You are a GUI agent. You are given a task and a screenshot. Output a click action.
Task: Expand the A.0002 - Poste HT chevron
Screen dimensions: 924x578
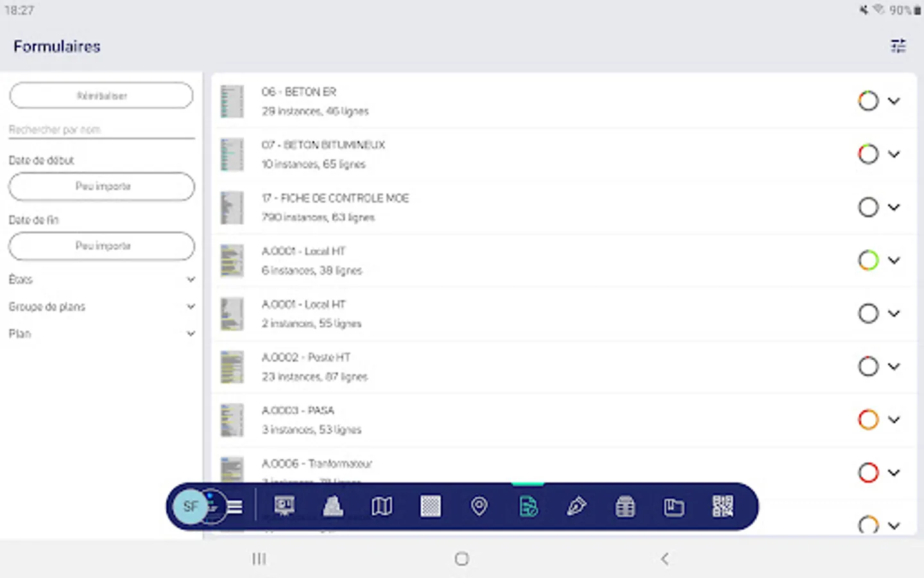894,366
